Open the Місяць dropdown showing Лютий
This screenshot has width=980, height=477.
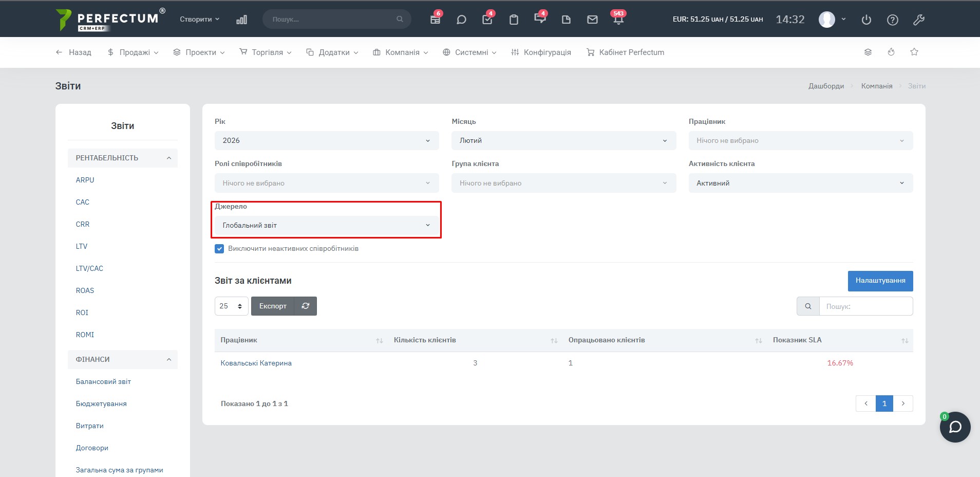pyautogui.click(x=563, y=141)
